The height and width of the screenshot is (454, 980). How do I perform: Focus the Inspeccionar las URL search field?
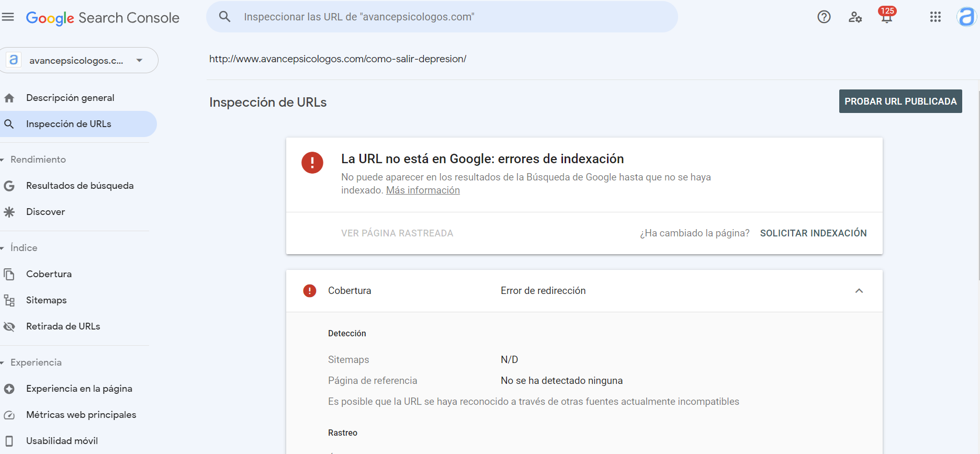click(x=442, y=17)
